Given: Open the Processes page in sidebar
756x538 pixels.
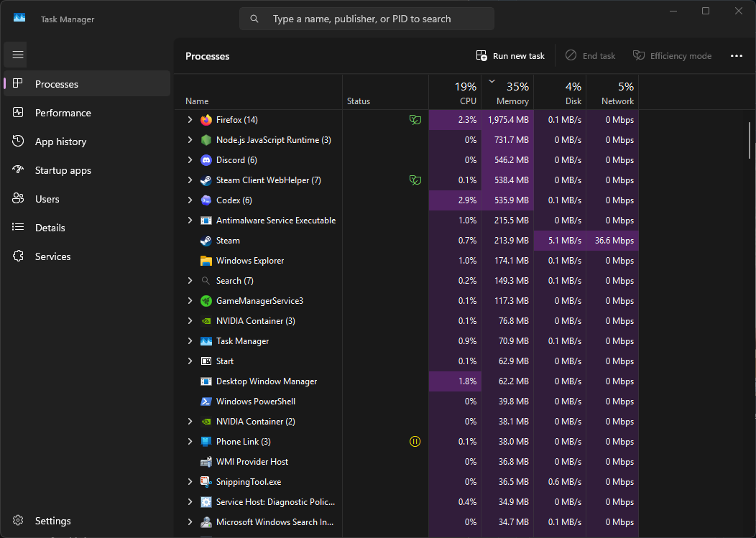Looking at the screenshot, I should (87, 84).
